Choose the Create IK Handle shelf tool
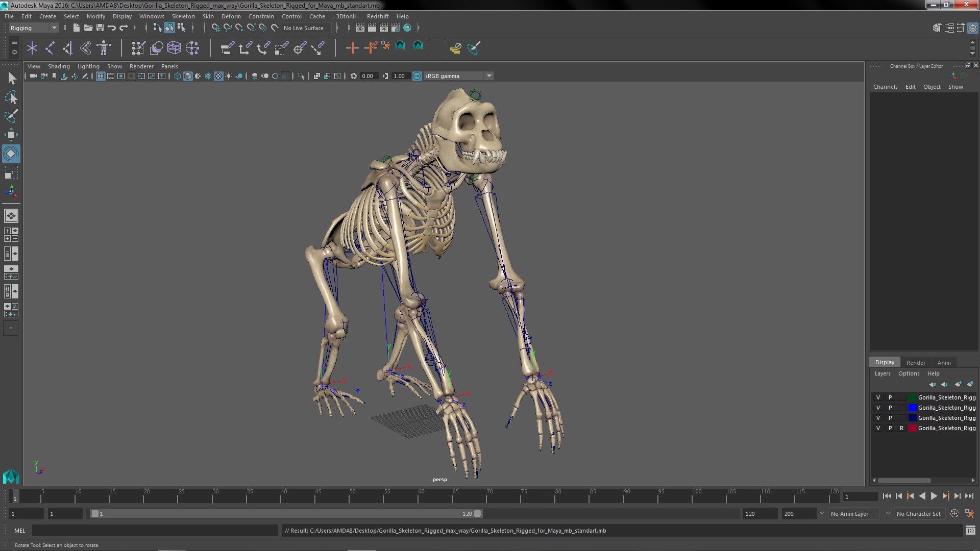Viewport: 980px width, 551px height. tap(68, 48)
